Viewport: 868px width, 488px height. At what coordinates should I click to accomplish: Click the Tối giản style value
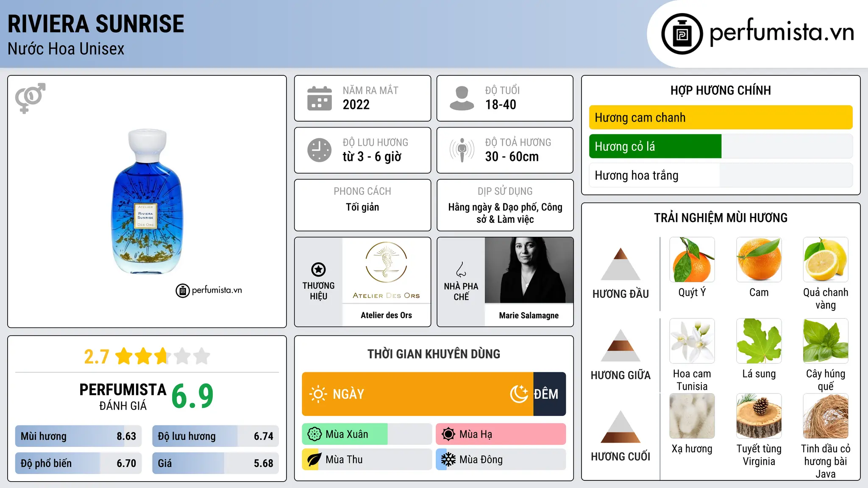click(x=362, y=207)
